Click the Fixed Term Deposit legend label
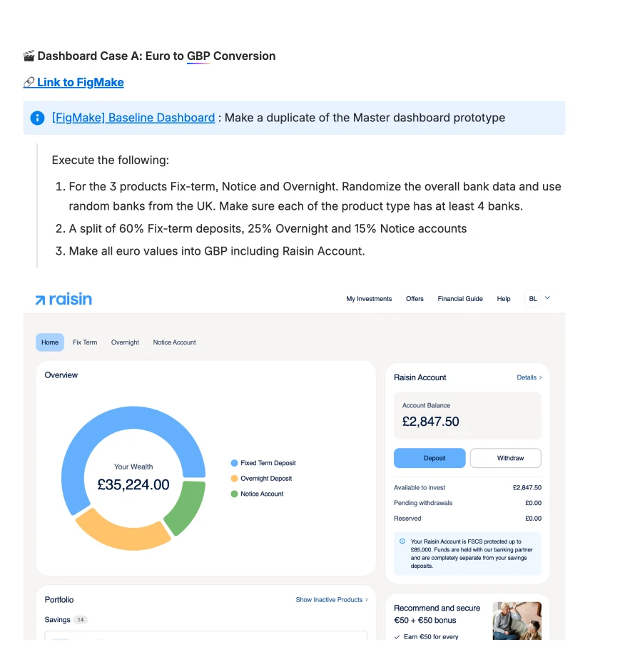 pos(268,463)
